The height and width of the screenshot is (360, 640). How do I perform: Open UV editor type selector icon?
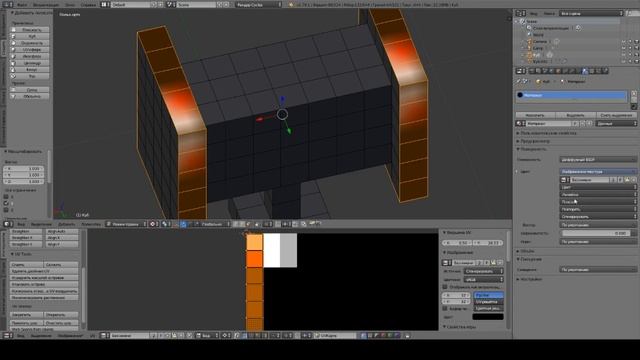click(7, 336)
